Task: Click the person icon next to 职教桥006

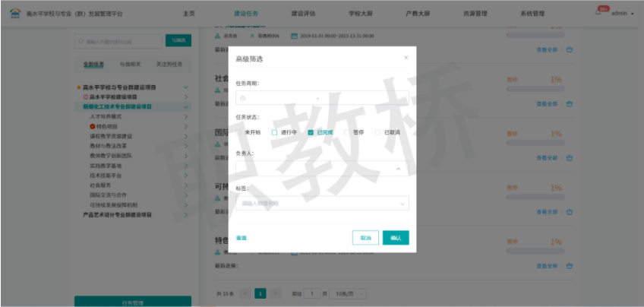Action: pyautogui.click(x=253, y=36)
